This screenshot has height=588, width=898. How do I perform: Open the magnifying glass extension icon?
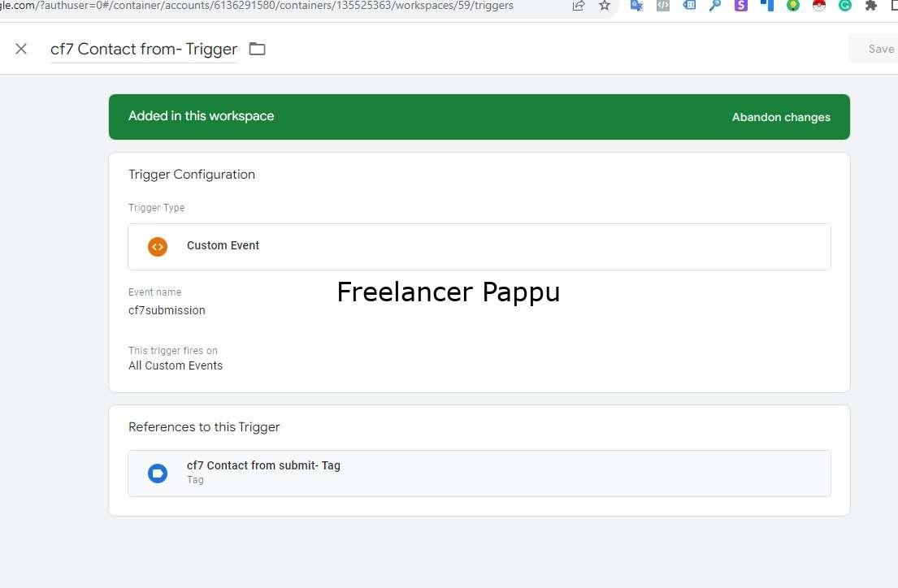pyautogui.click(x=714, y=6)
